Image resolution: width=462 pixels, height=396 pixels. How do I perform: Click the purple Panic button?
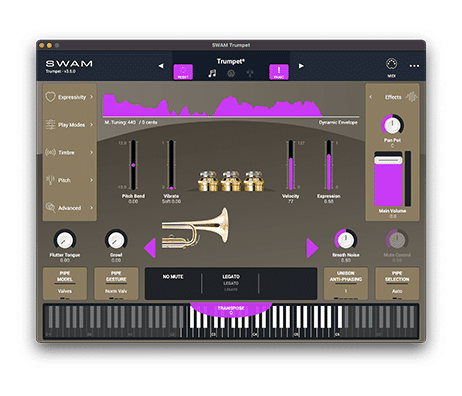point(279,72)
